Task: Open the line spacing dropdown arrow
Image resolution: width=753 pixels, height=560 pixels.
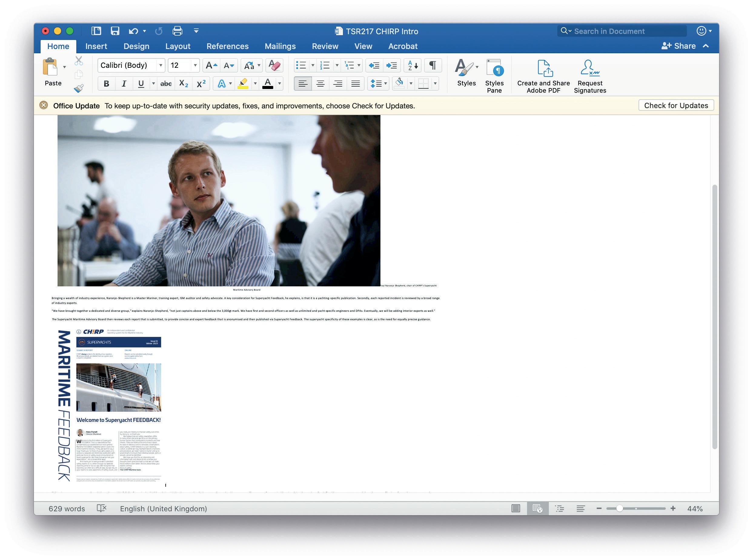Action: point(386,84)
